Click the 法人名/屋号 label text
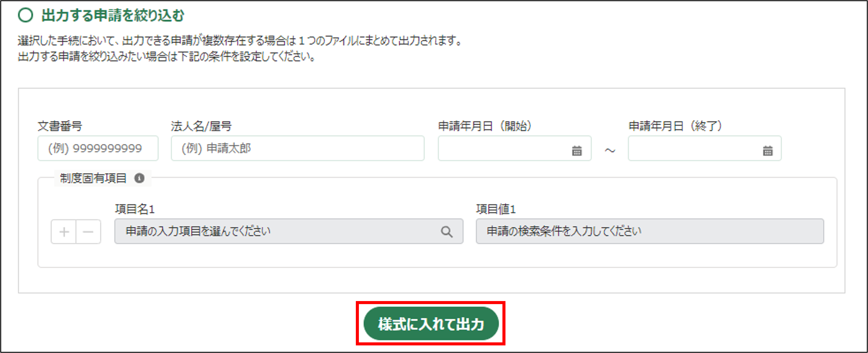868x353 pixels. click(x=201, y=126)
